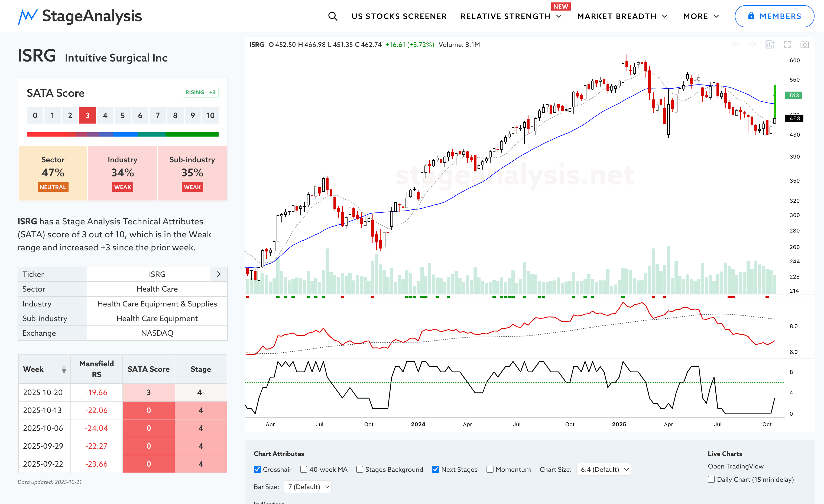Open the Bar Size dropdown
The width and height of the screenshot is (824, 504).
point(308,487)
